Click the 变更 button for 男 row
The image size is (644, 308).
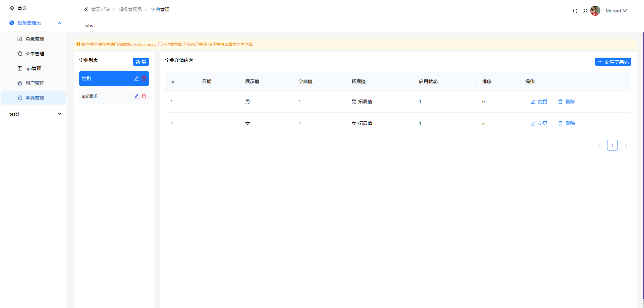(539, 102)
